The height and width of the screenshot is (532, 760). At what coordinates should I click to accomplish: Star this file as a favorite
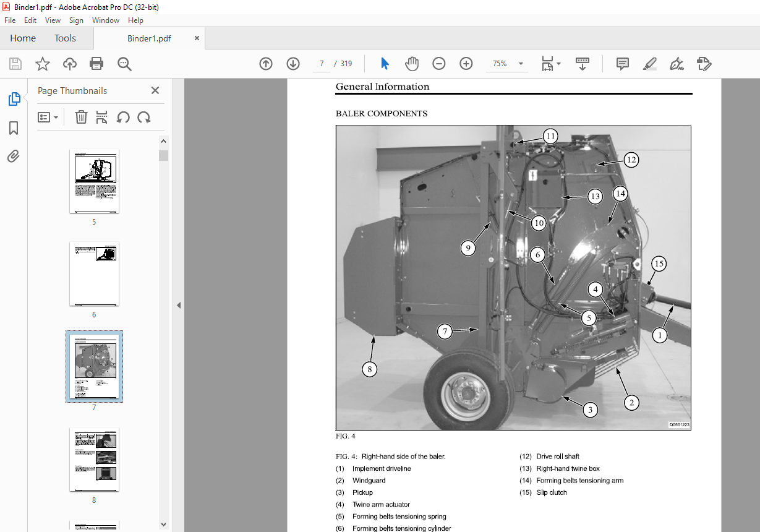(x=43, y=64)
